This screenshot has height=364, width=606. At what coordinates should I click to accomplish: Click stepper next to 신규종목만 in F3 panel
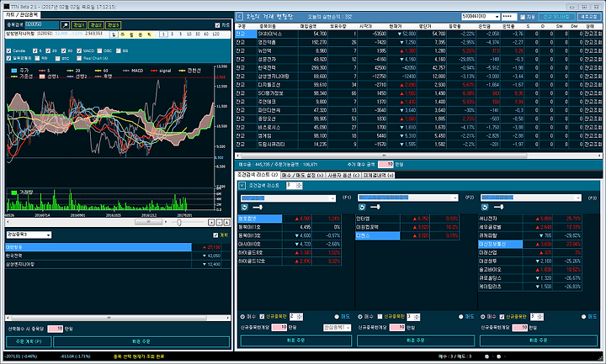pyautogui.click(x=540, y=317)
